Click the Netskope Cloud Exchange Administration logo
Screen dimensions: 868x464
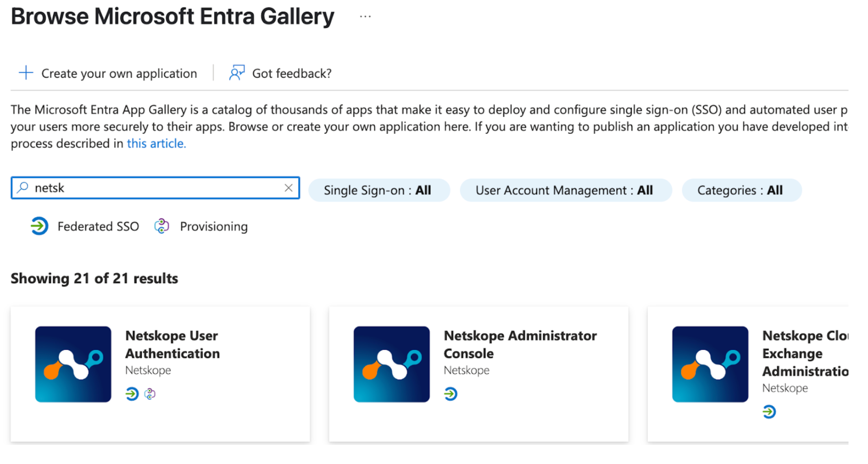710,364
